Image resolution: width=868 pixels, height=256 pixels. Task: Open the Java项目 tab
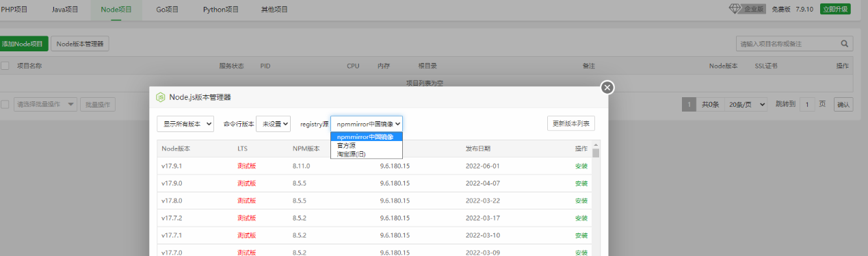65,10
